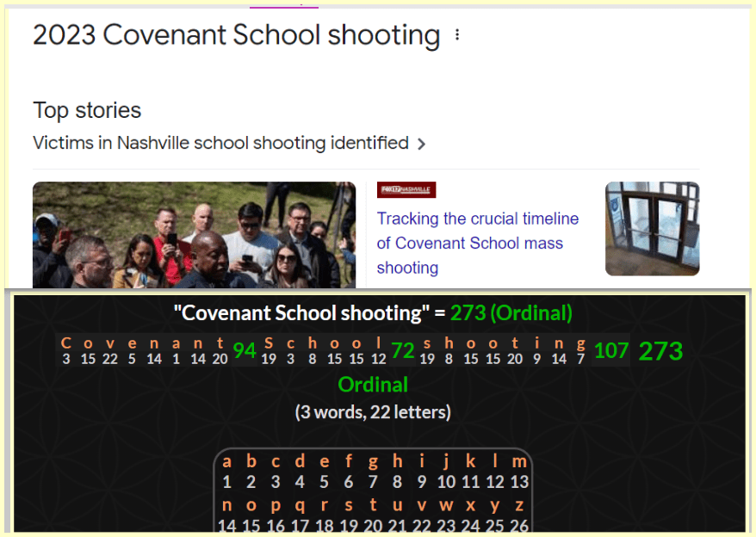Click the press conference crowd photo
Image resolution: width=756 pixels, height=537 pixels.
click(194, 234)
